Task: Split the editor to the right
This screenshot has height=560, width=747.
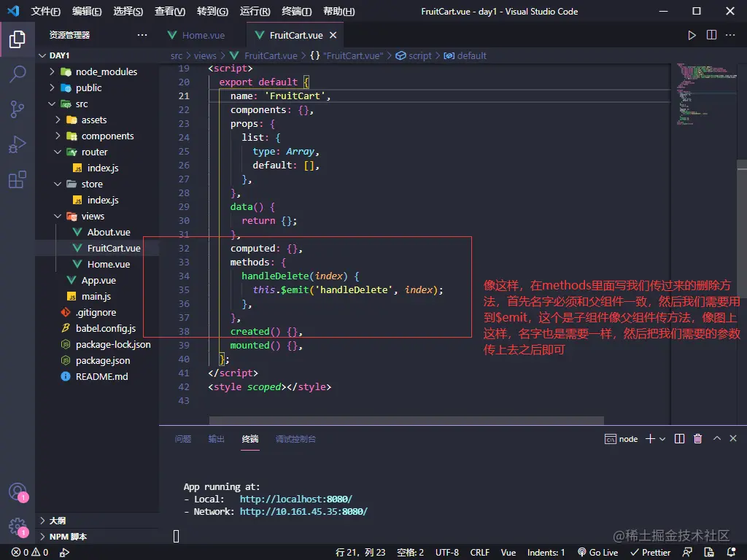Action: tap(711, 35)
